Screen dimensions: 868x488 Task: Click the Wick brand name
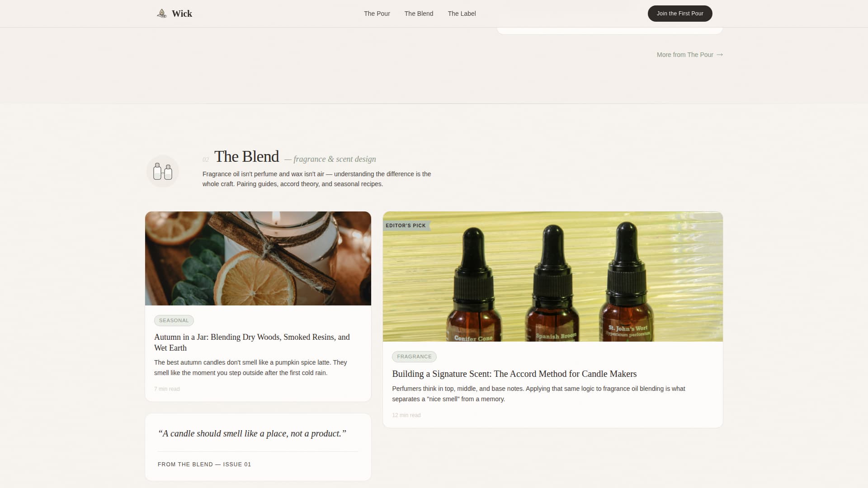coord(182,14)
